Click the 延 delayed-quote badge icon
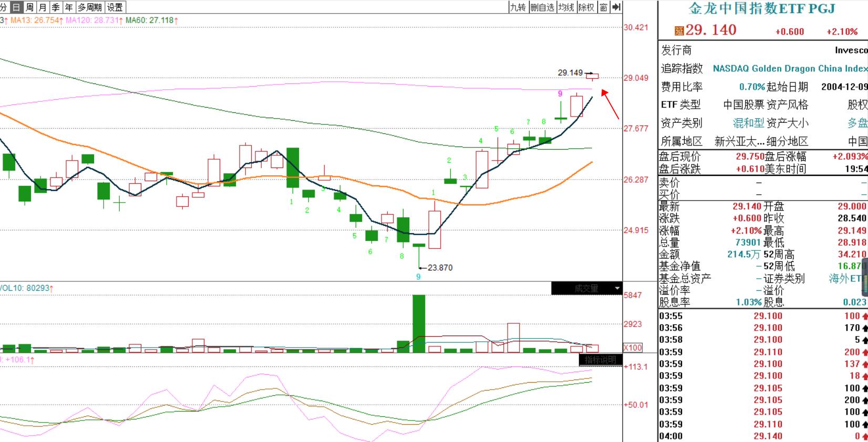868x442 pixels. point(679,31)
